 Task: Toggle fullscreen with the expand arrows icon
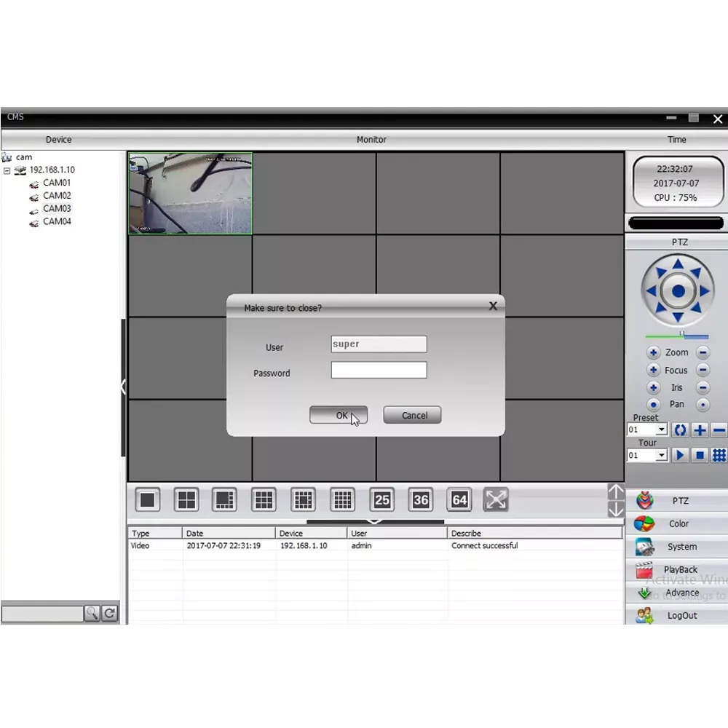tap(496, 499)
